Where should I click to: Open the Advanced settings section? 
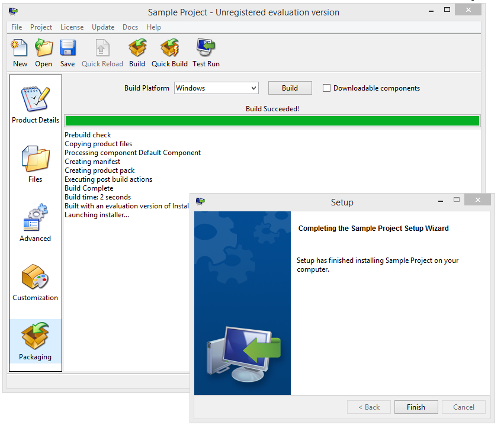[x=36, y=223]
